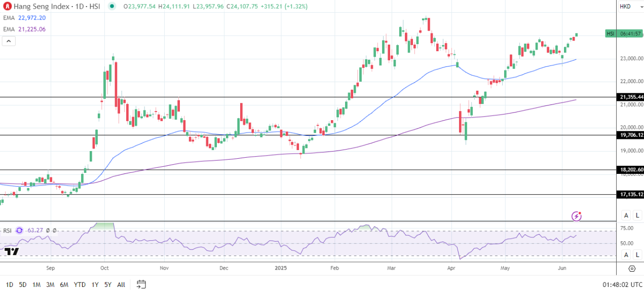
Task: Switch to the 1M time range
Action: (x=36, y=285)
